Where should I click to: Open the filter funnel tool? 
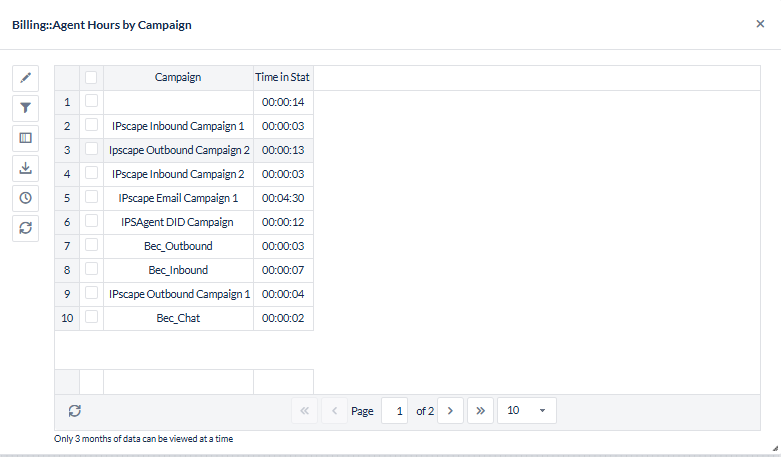click(25, 108)
